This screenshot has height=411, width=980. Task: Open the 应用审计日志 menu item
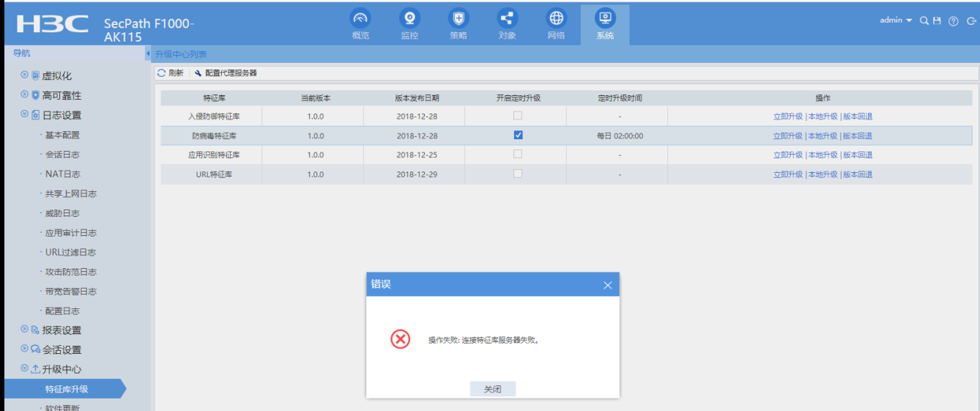pyautogui.click(x=70, y=233)
